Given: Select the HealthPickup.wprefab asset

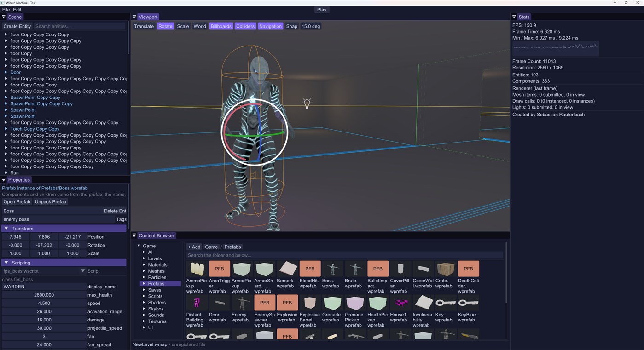Looking at the screenshot, I should click(378, 303).
